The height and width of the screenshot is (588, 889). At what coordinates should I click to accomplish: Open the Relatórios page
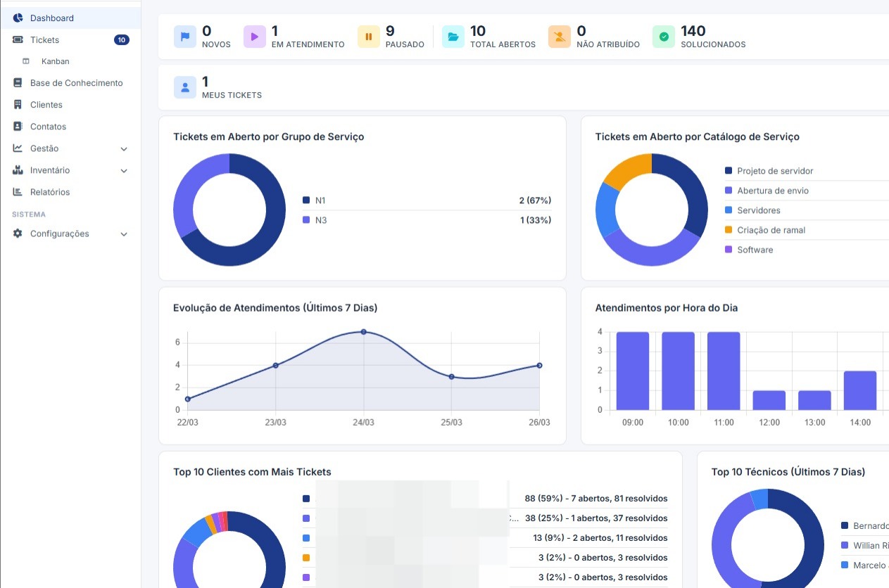pyautogui.click(x=70, y=192)
